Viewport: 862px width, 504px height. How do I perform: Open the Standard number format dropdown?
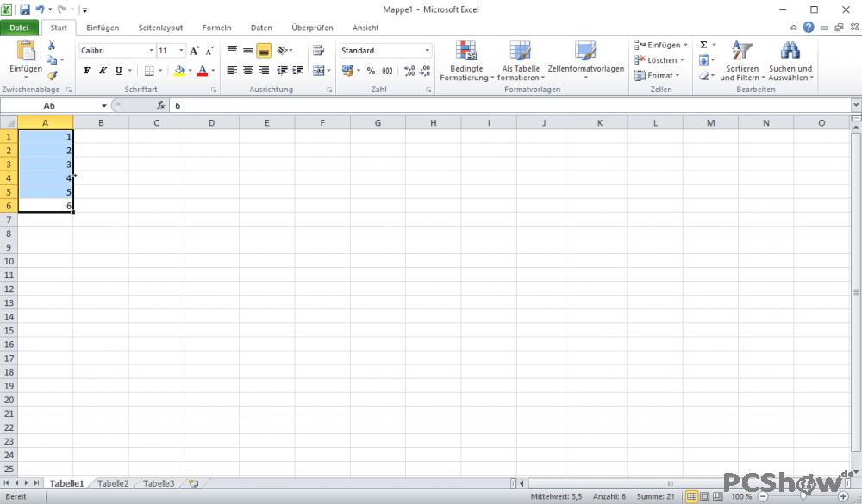427,51
